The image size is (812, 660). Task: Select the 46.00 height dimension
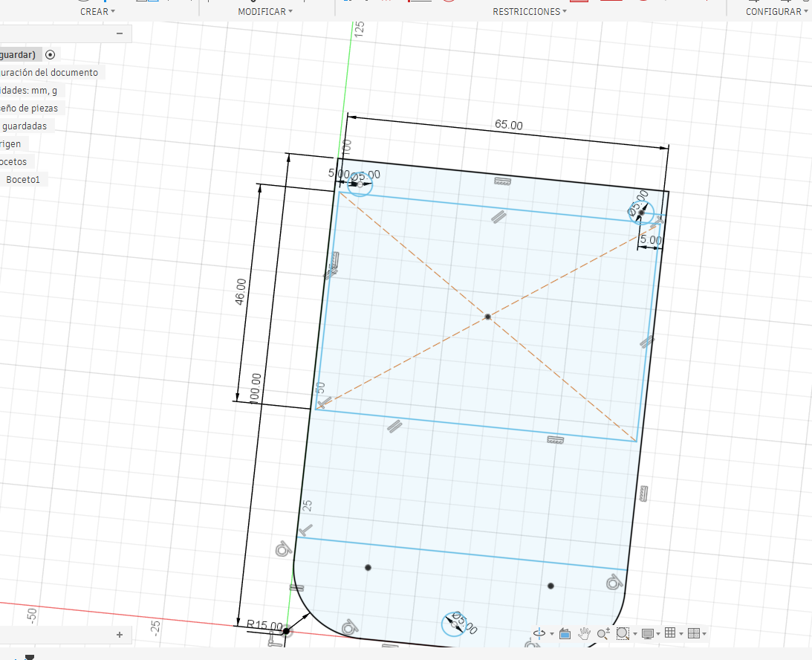click(240, 291)
